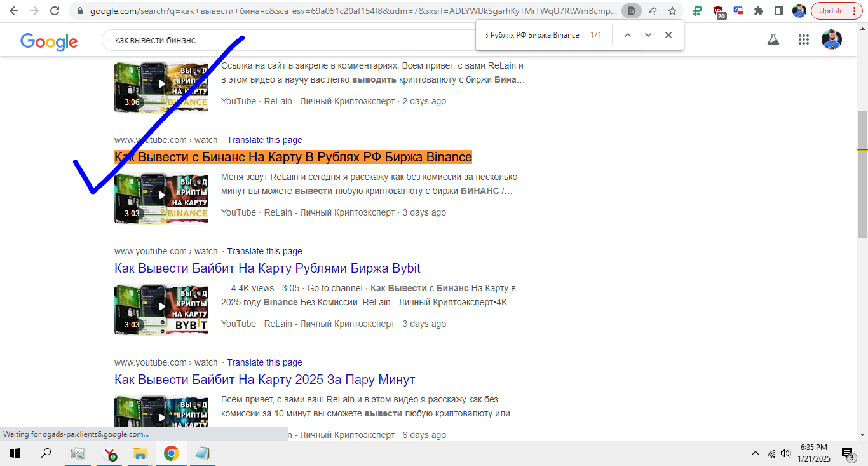Close the find-in-page bar
868x466 pixels.
point(668,35)
